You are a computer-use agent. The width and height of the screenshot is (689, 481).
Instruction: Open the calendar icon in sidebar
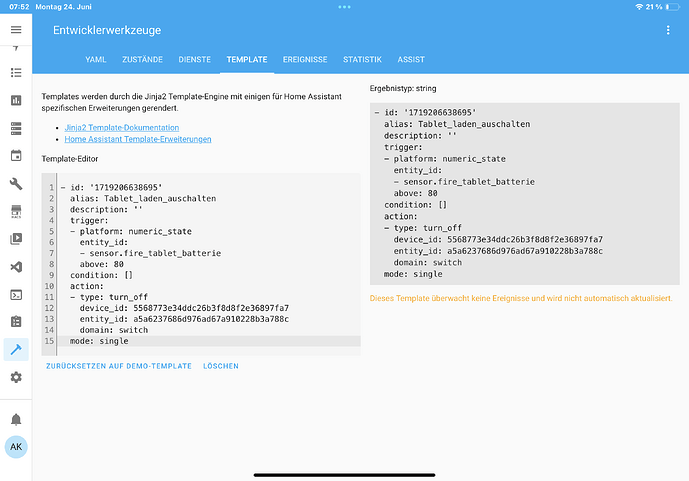[16, 156]
